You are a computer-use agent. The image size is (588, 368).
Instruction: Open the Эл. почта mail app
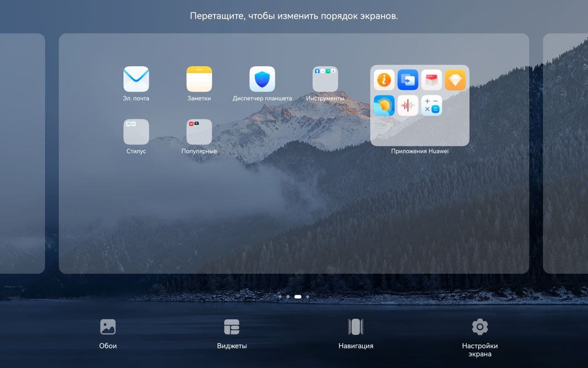pos(136,79)
